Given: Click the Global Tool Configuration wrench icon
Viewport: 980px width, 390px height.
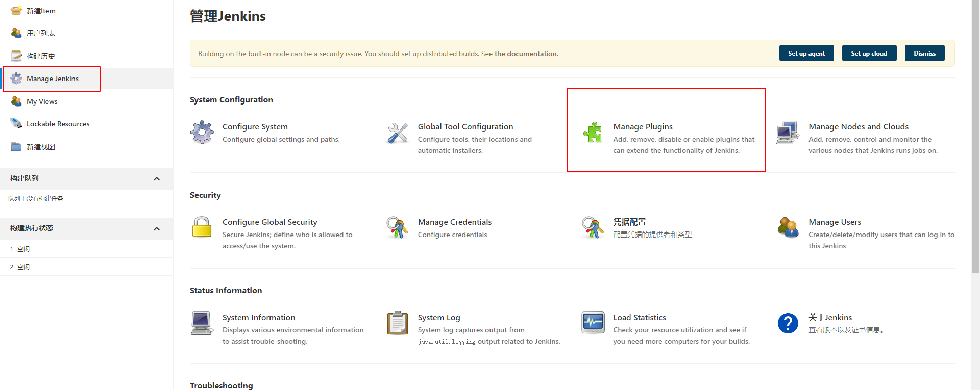Looking at the screenshot, I should 398,133.
